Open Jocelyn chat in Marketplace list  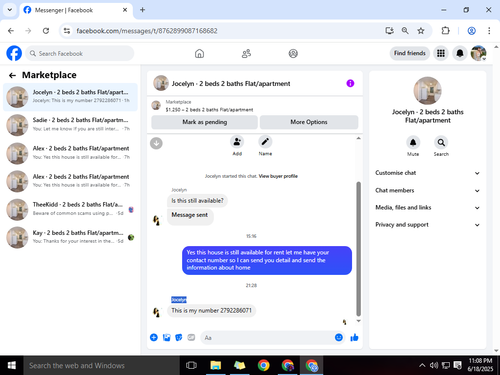(x=70, y=97)
